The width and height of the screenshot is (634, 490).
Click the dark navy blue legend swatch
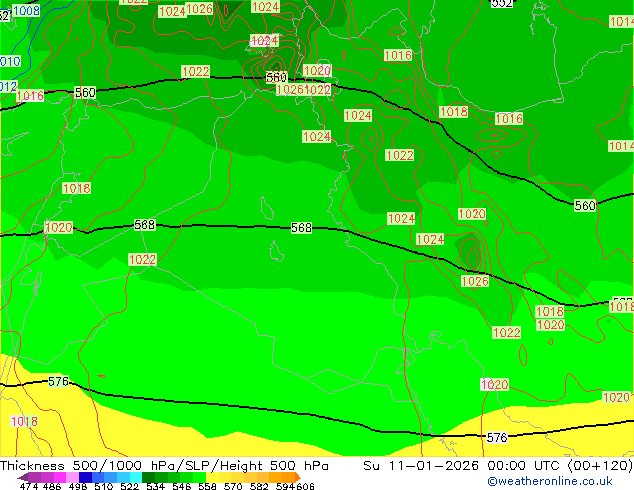85,477
